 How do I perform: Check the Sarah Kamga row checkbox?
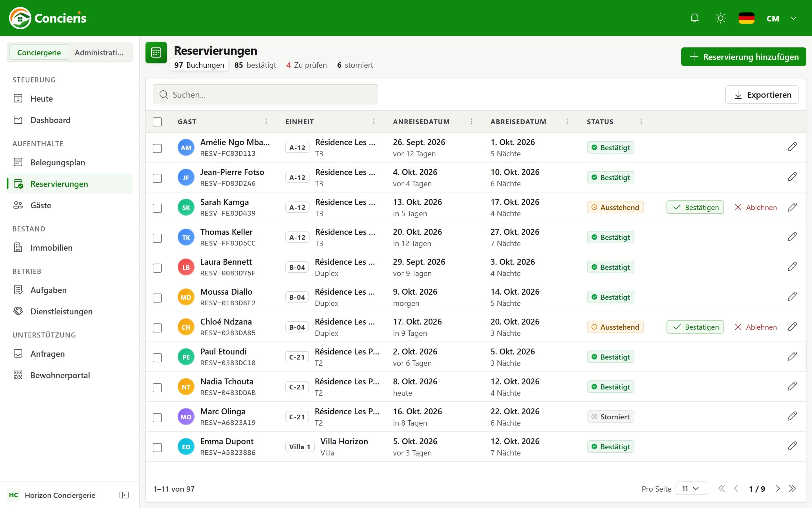(x=157, y=208)
